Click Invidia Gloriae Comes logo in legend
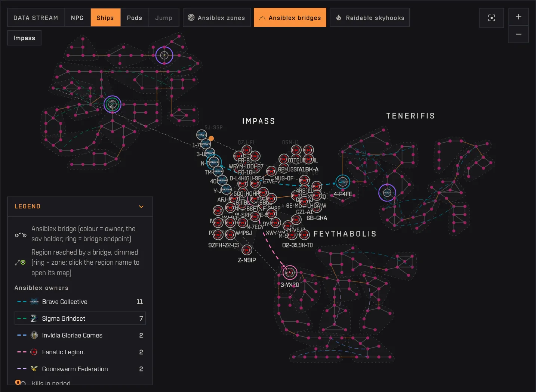The height and width of the screenshot is (392, 536). [34, 335]
